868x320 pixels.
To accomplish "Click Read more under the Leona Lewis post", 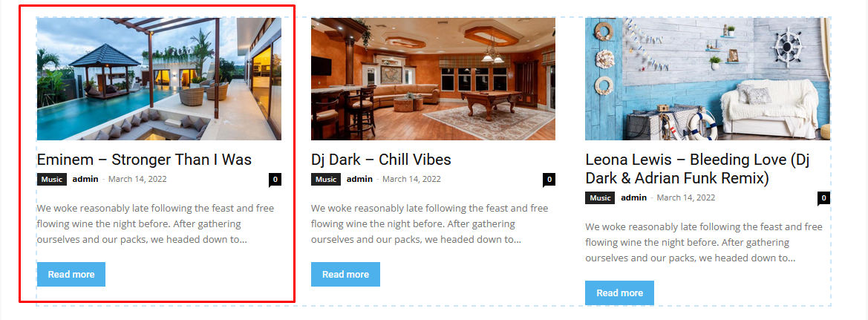I will (619, 293).
